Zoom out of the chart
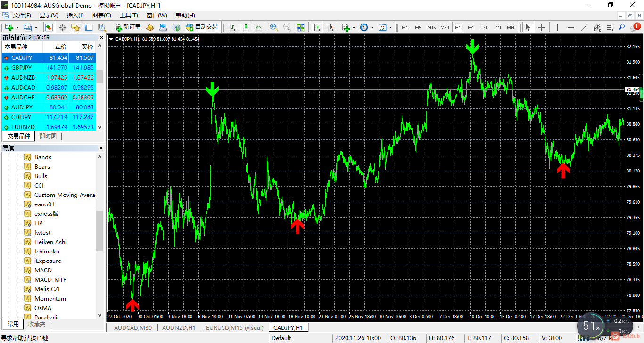Viewport: 644px width, 343px height. click(287, 27)
